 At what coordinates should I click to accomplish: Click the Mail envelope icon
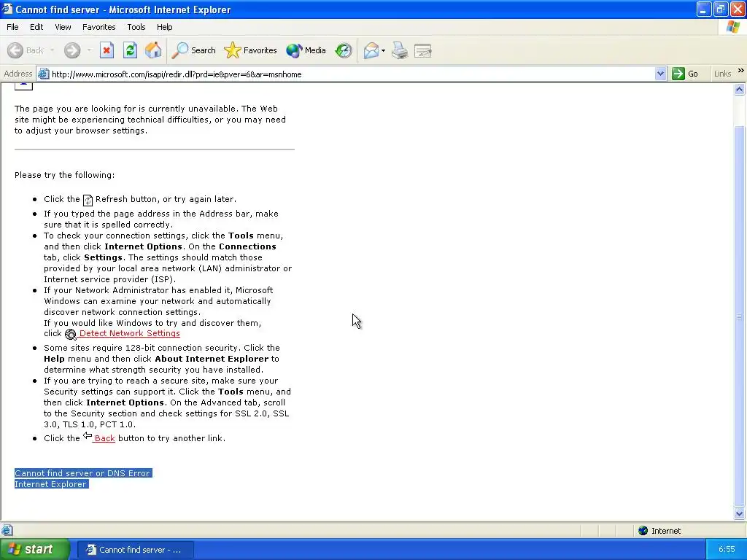(x=371, y=50)
